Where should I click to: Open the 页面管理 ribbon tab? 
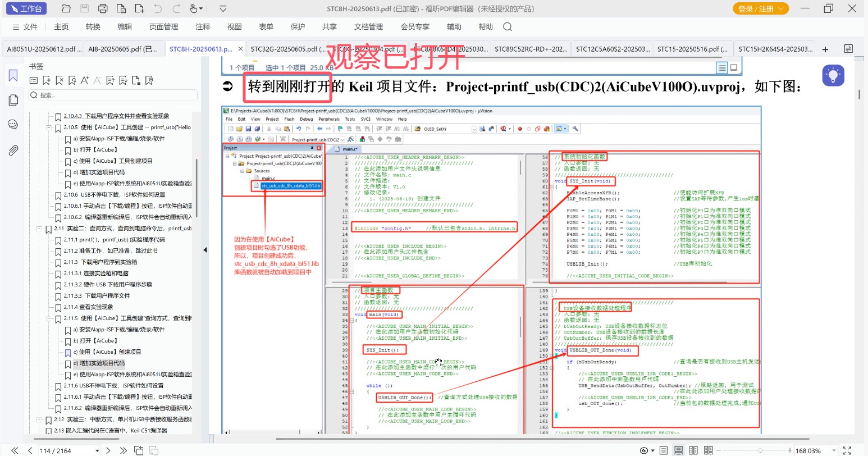[164, 26]
